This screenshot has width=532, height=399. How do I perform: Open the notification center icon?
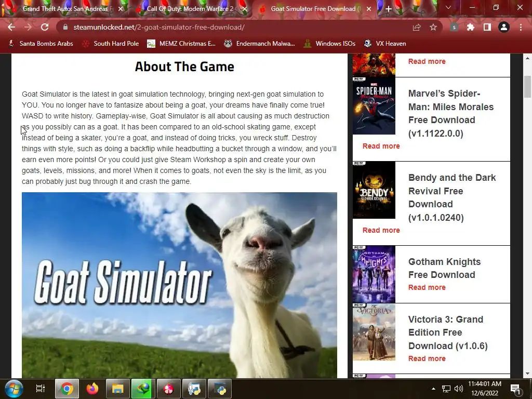point(516,389)
